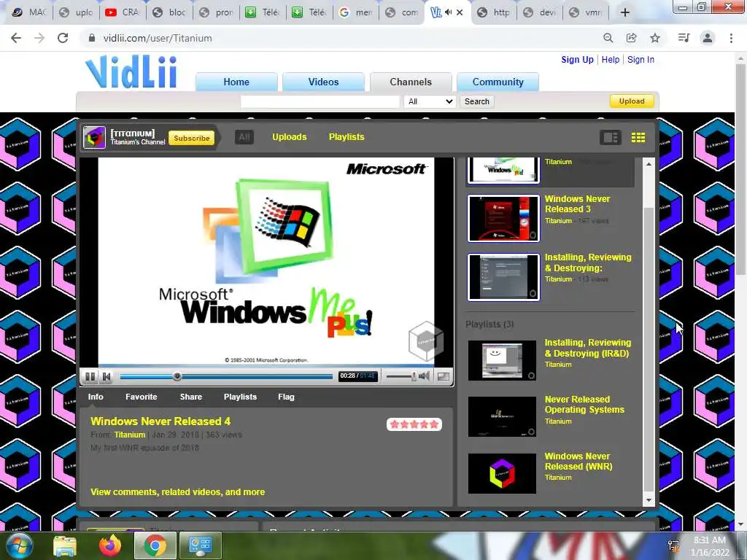Bookmark this page with the star icon

tap(655, 38)
